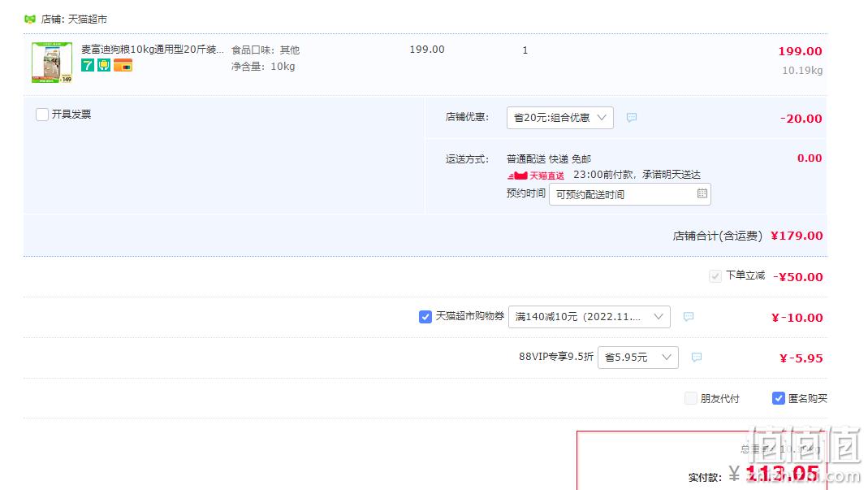
Task: Uncheck the 匿名购买 anonymous purchase checkbox
Action: (779, 398)
